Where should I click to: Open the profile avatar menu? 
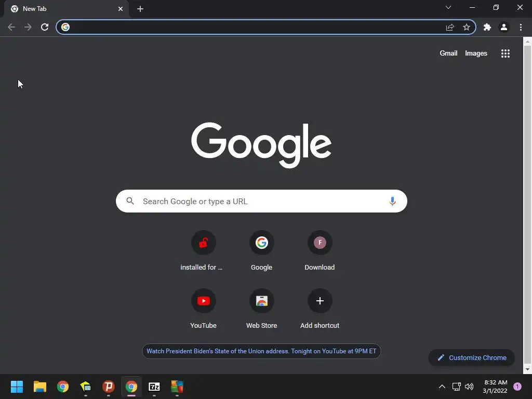click(504, 27)
